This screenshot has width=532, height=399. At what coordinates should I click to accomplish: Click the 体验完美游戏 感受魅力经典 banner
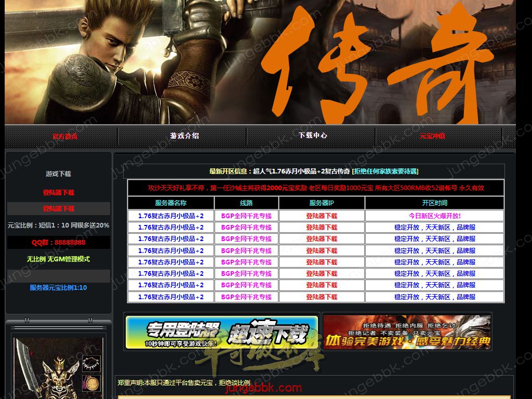pos(407,332)
